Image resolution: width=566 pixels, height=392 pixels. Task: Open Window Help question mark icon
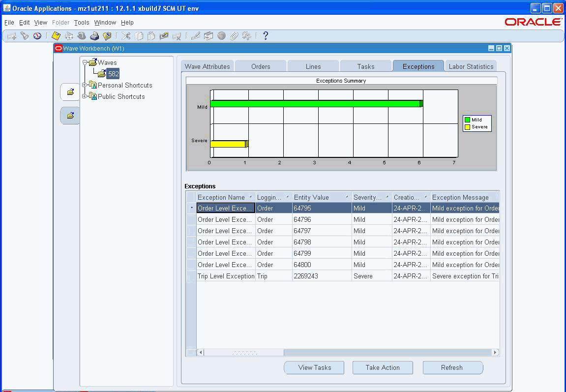tap(266, 36)
